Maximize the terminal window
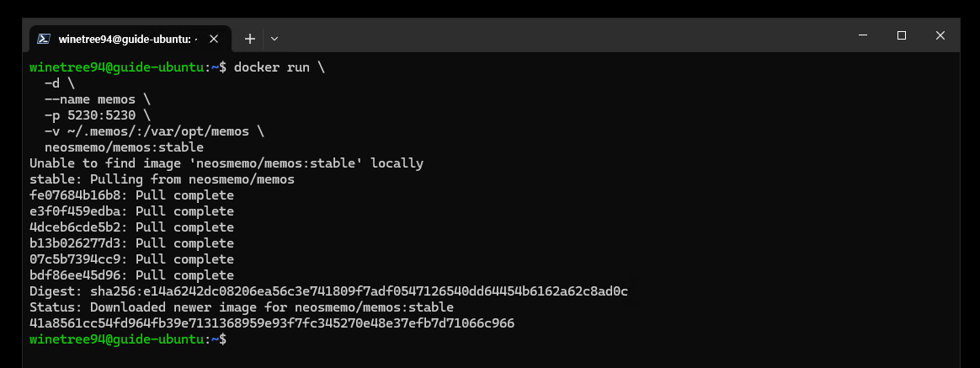Image resolution: width=980 pixels, height=368 pixels. coord(901,35)
